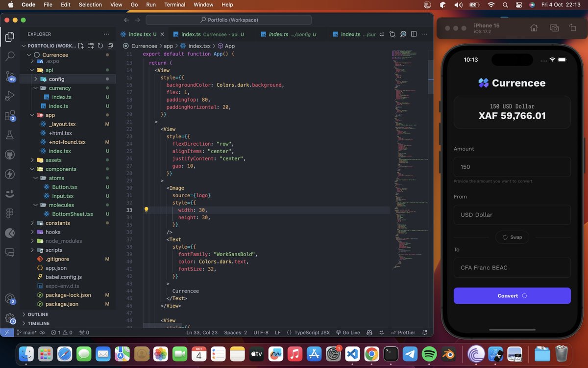Close the index.tsx tab

(x=162, y=34)
